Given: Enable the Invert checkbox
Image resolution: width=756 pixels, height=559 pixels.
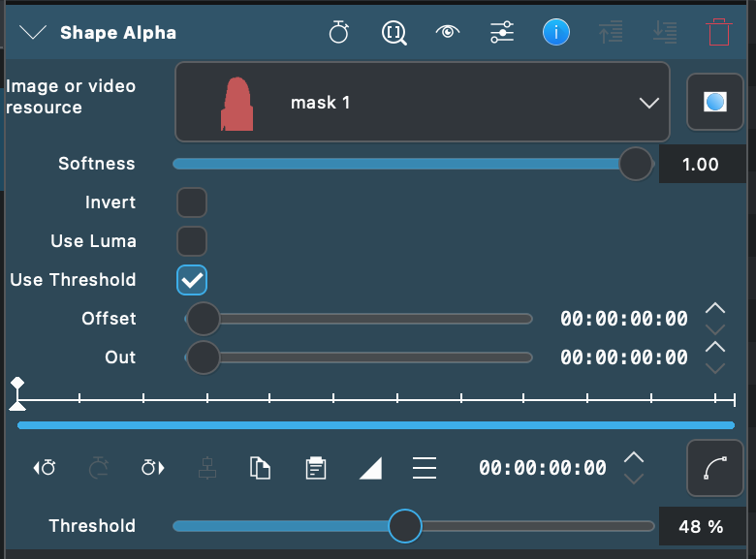Looking at the screenshot, I should 192,202.
